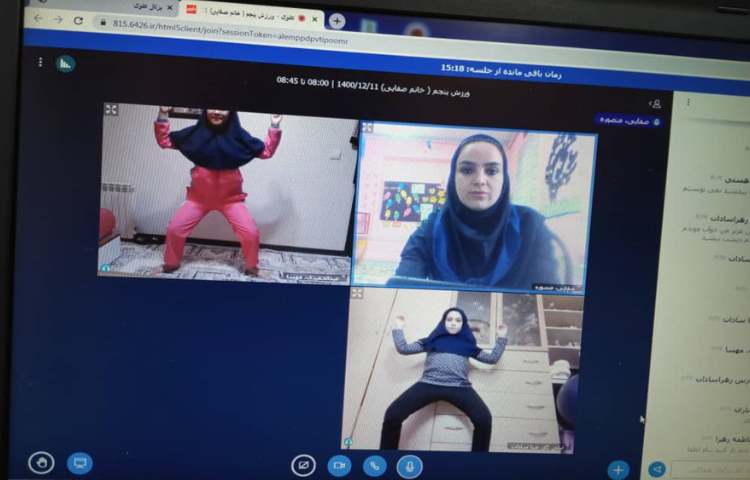Click the name label on pink-outfit girl's video
The width and height of the screenshot is (750, 480).
pos(314,276)
